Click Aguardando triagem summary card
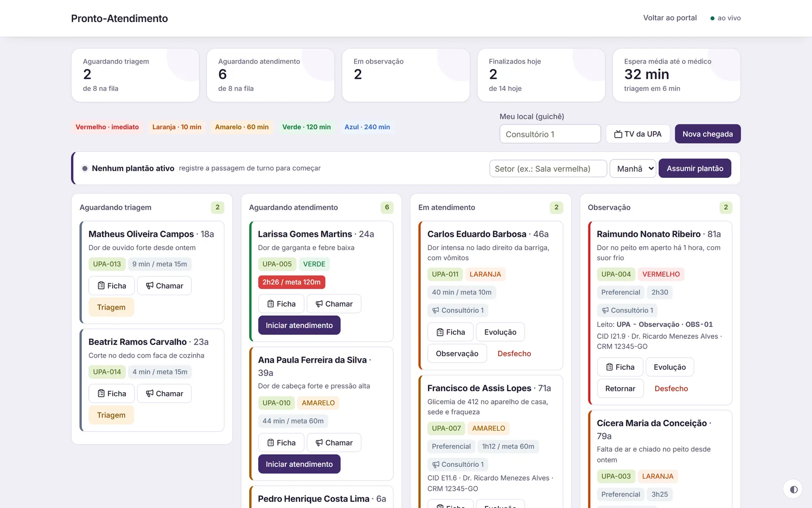 [x=135, y=75]
